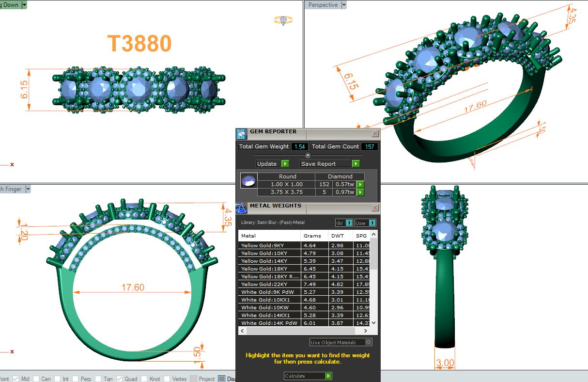This screenshot has height=382, width=588.
Task: Select the White Gold:14KX1 row
Action: point(304,315)
